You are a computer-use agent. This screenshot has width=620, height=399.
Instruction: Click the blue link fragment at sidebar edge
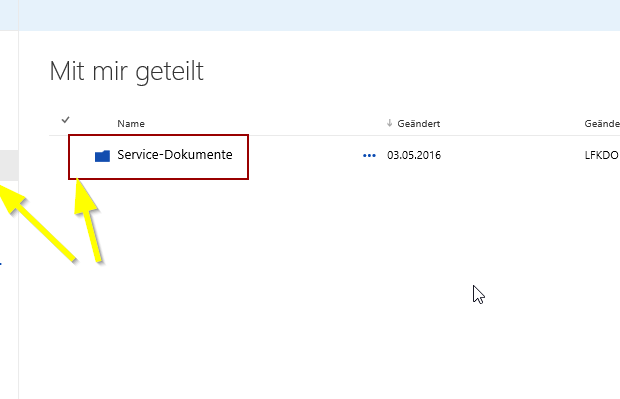pyautogui.click(x=1, y=263)
